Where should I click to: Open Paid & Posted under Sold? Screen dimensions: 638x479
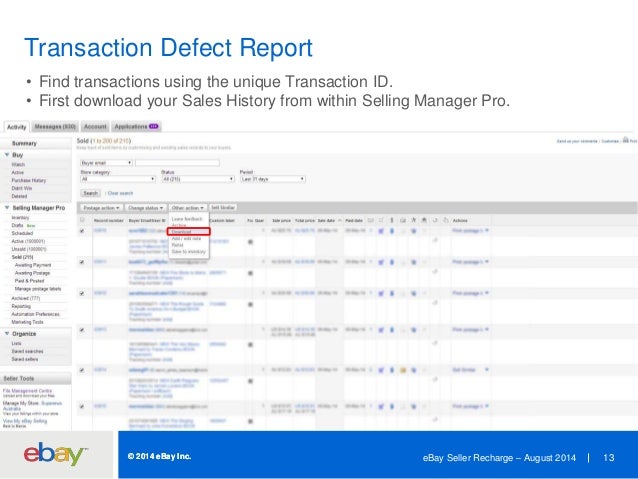[x=29, y=281]
